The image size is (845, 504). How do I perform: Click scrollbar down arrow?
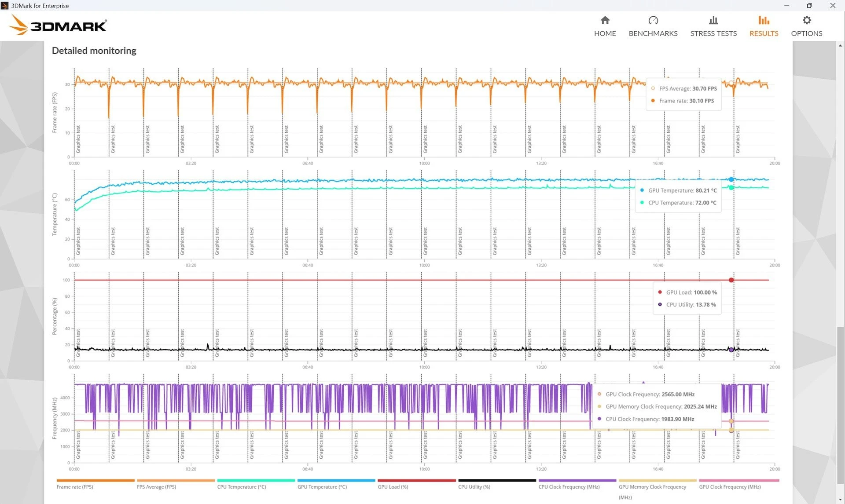840,500
